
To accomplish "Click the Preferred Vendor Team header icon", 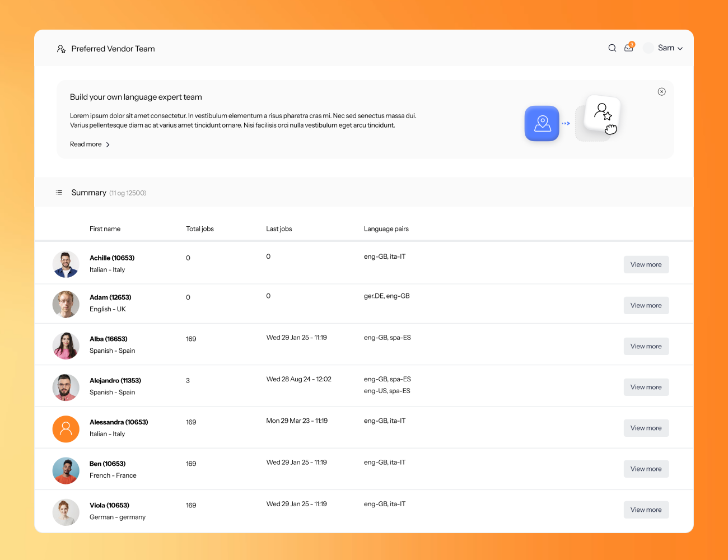I will pos(60,49).
